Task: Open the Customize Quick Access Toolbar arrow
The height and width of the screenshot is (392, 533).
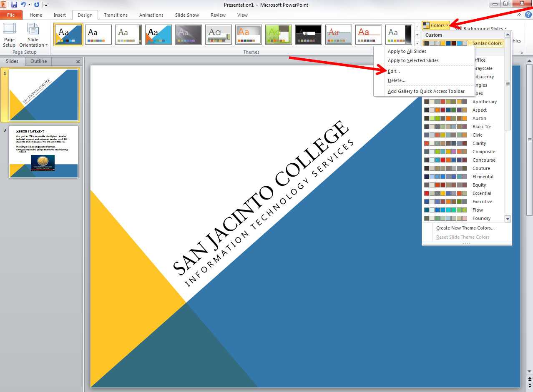Action: [46, 5]
